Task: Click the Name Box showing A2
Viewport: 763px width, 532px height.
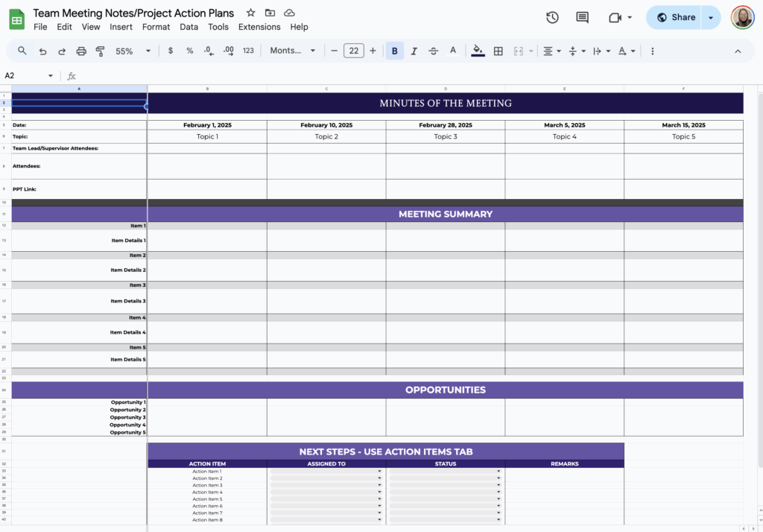Action: (22, 75)
